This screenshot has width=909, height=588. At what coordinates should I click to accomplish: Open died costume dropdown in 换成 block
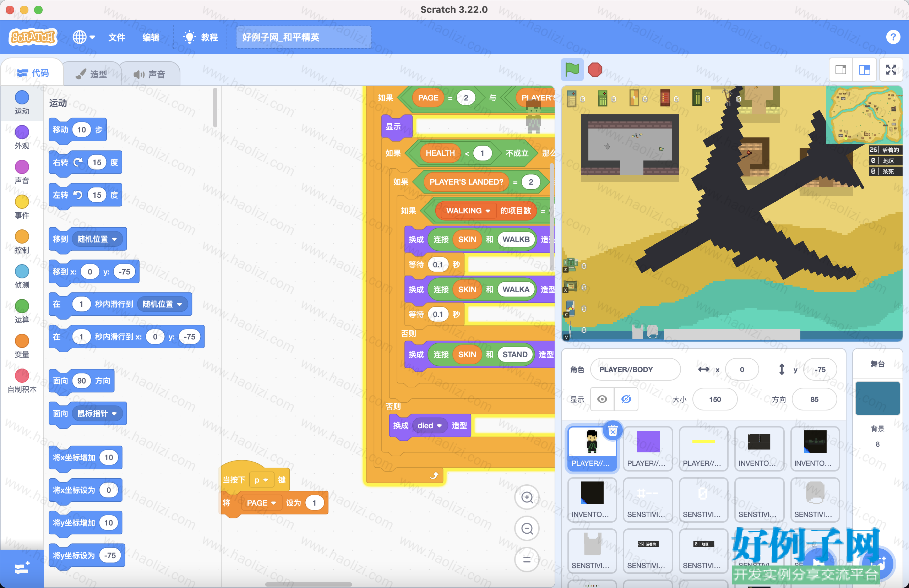click(x=429, y=425)
